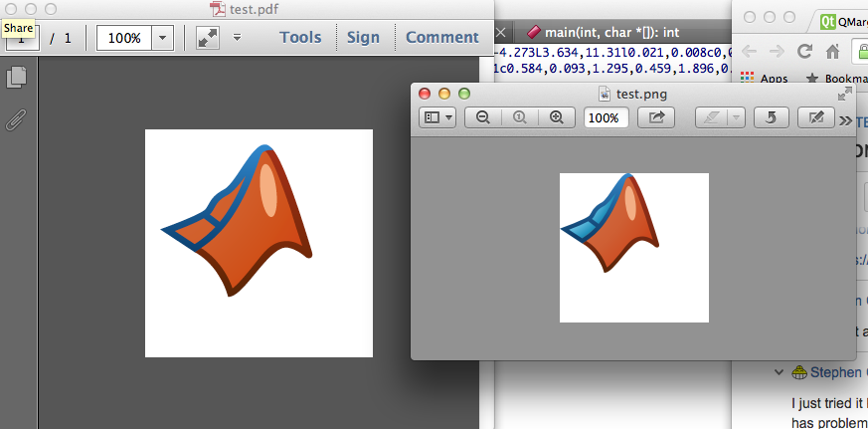Reload the page in the browser

(804, 52)
